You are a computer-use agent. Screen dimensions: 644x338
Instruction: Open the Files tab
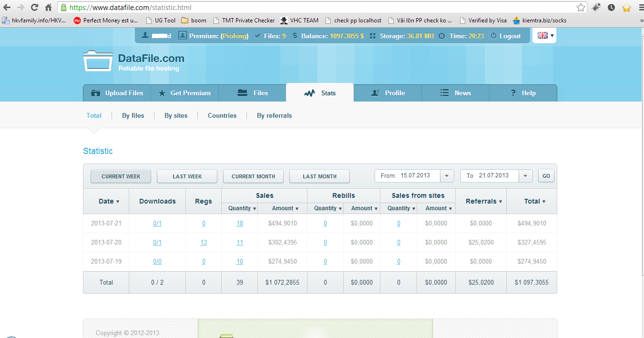253,93
